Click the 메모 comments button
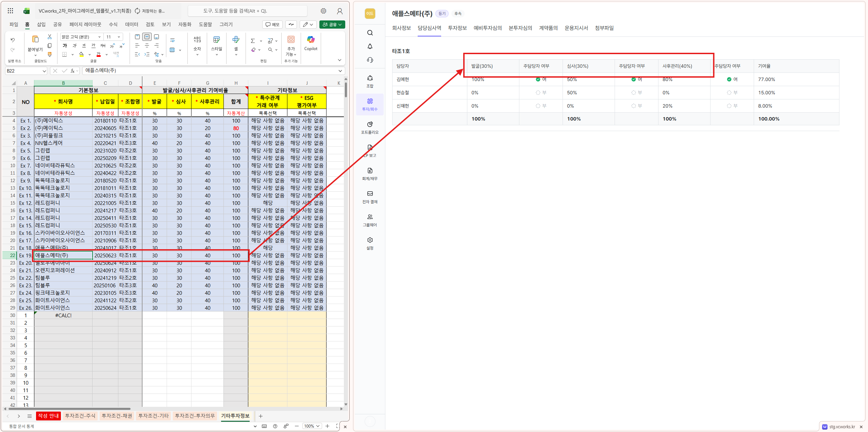The width and height of the screenshot is (868, 432). (x=272, y=25)
